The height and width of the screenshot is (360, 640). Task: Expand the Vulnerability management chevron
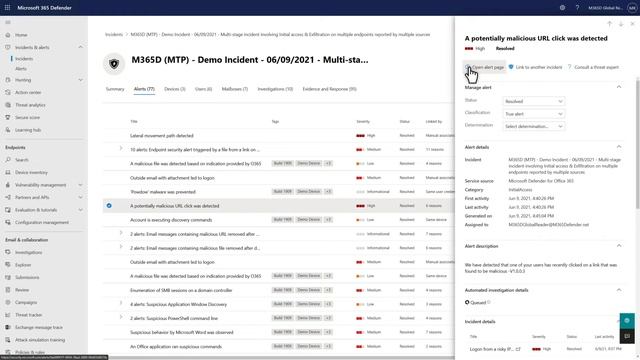pos(80,185)
